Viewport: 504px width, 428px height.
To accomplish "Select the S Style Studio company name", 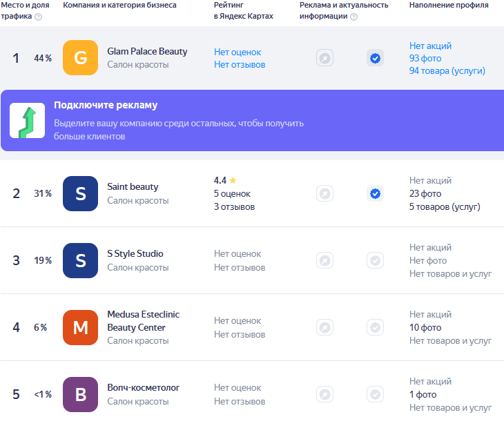I will coord(135,253).
